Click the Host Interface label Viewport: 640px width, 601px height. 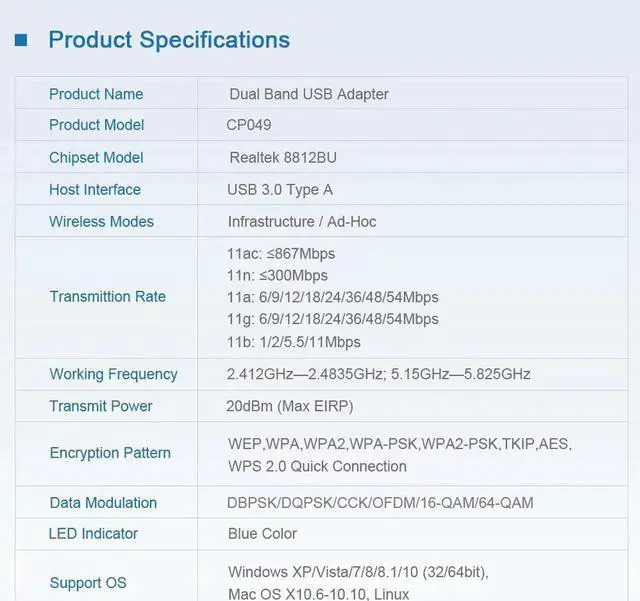[x=95, y=189]
